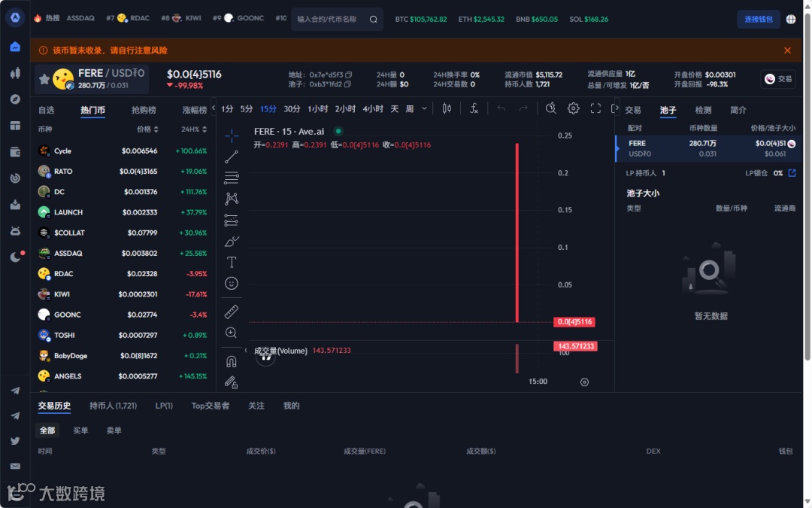Undo the last chart action
812x508 pixels.
501,108
